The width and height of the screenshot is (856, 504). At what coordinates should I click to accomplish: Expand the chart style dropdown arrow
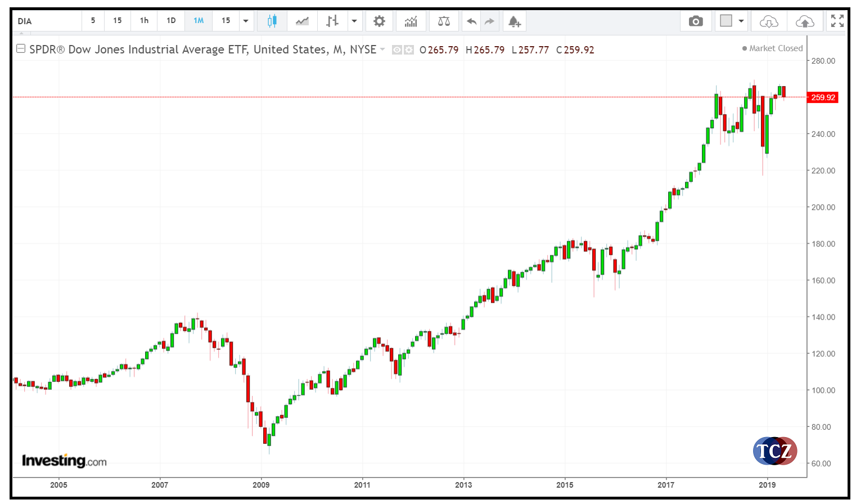tap(354, 20)
